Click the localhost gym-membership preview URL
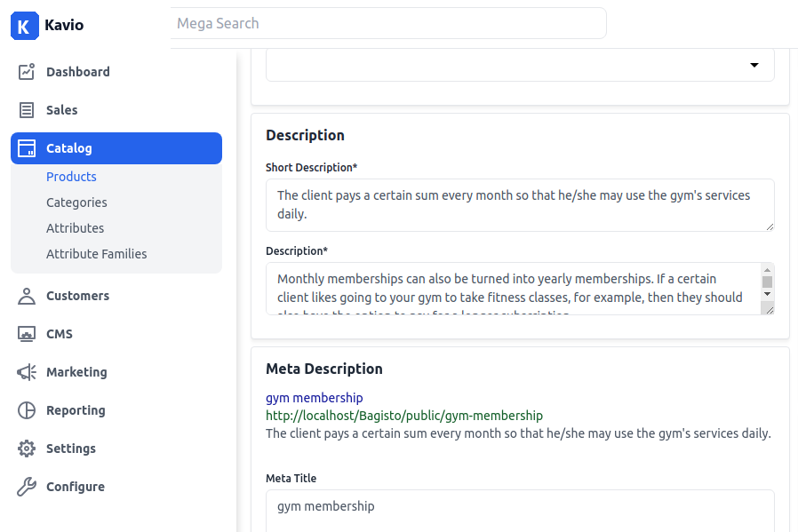The width and height of the screenshot is (798, 532). [404, 416]
